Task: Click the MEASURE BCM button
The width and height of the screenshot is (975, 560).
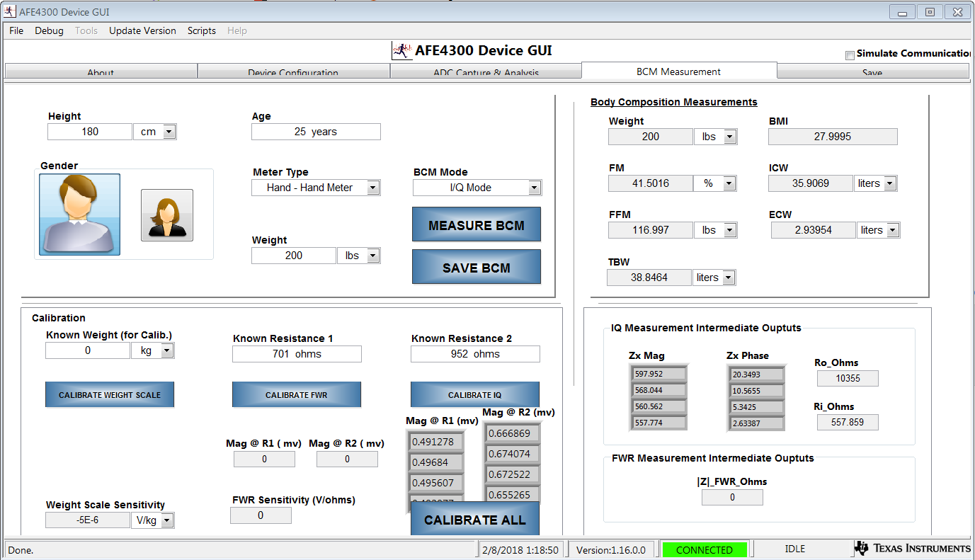Action: (x=477, y=225)
